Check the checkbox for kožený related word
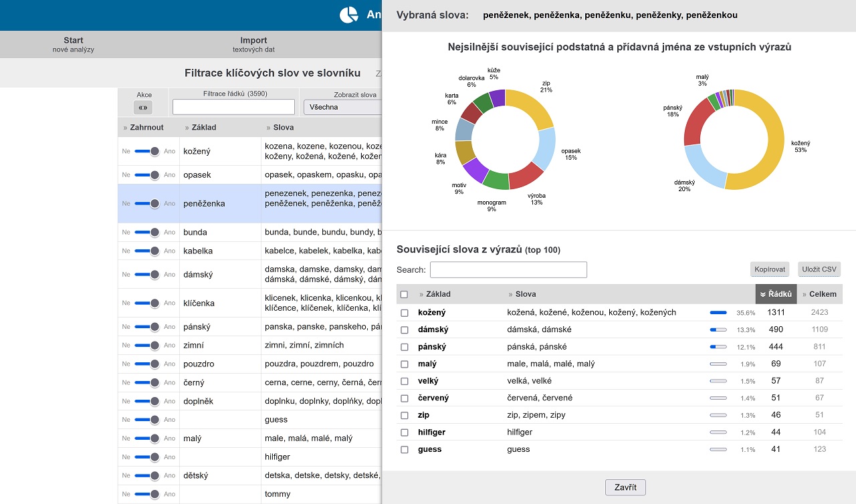856x504 pixels. [x=404, y=312]
